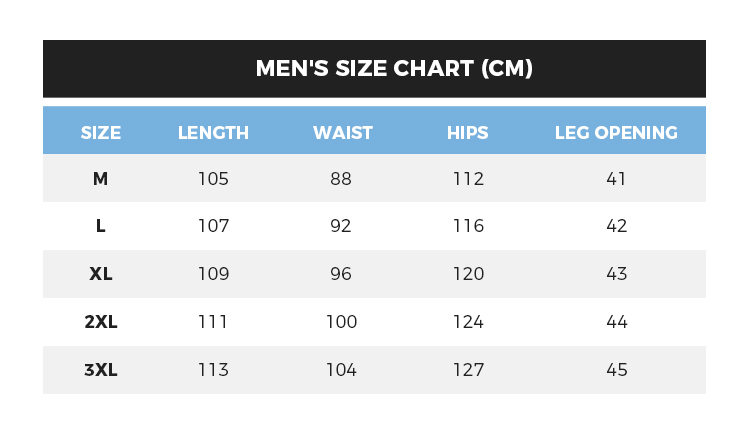Viewport: 750px width, 436px height.
Task: Click leg opening value 41
Action: click(x=616, y=179)
